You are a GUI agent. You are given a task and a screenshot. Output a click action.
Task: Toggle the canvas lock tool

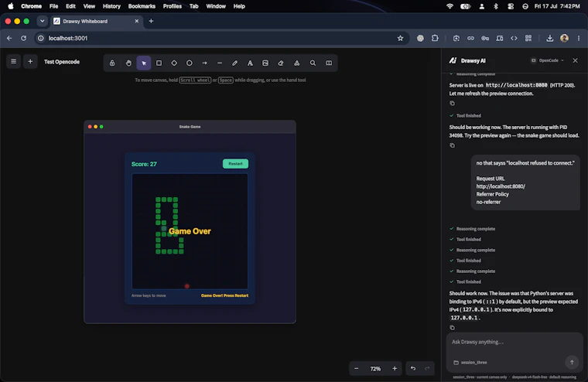tap(112, 63)
